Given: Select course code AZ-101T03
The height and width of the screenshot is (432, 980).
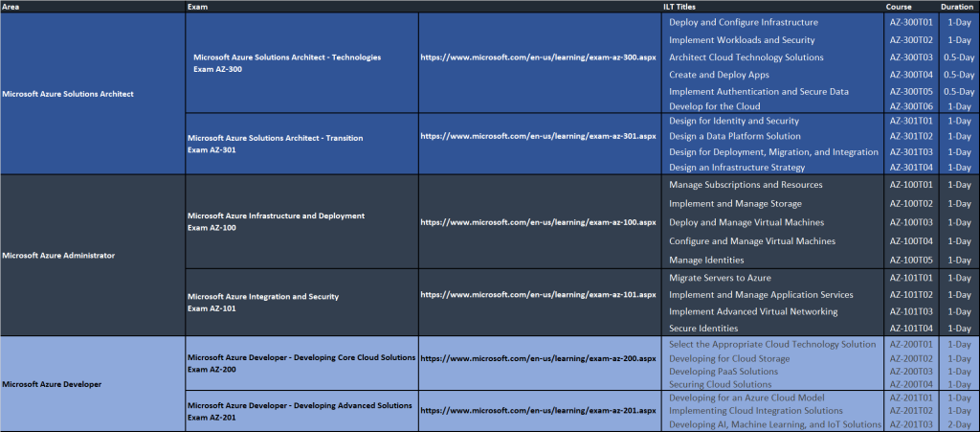Looking at the screenshot, I should coord(911,311).
